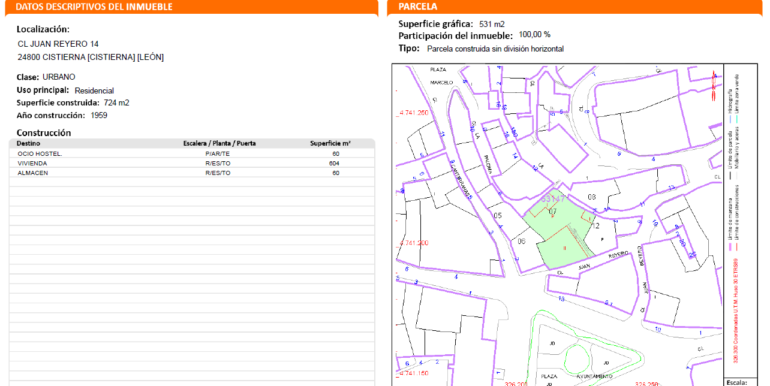Click surface value '60' in ALMACEN row
The width and height of the screenshot is (770, 386).
[336, 173]
